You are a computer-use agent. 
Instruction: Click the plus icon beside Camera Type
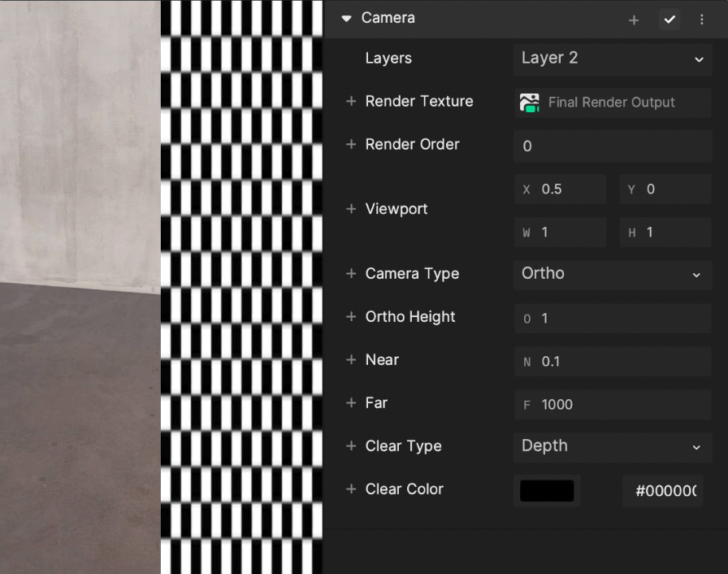tap(350, 274)
